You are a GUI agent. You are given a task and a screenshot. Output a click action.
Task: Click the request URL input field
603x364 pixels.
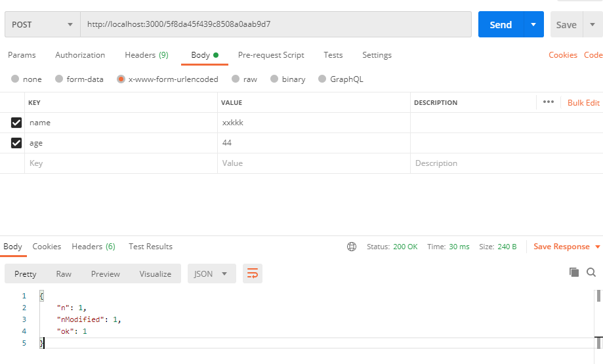(276, 25)
